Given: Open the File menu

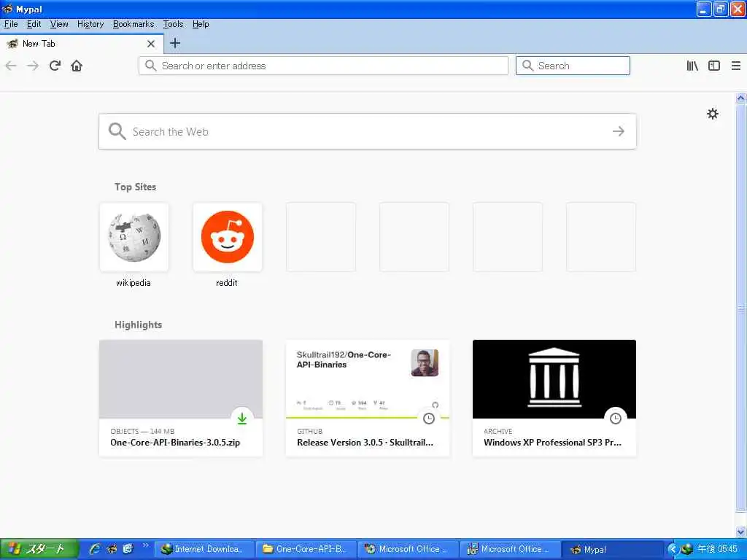Looking at the screenshot, I should pyautogui.click(x=11, y=24).
